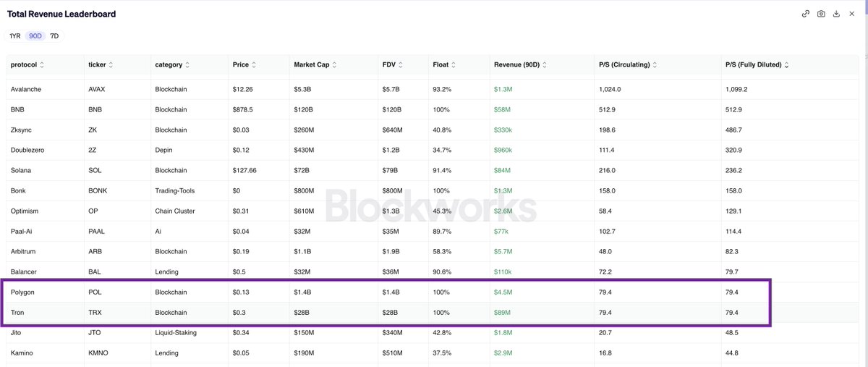868x367 pixels.
Task: Sort table by Price column
Action: (x=244, y=64)
